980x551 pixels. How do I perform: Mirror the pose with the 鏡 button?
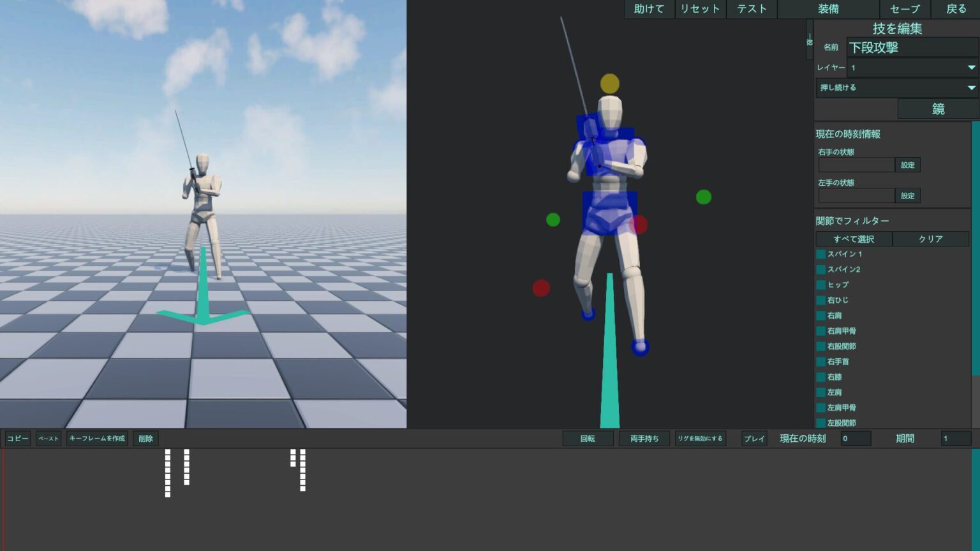point(938,109)
